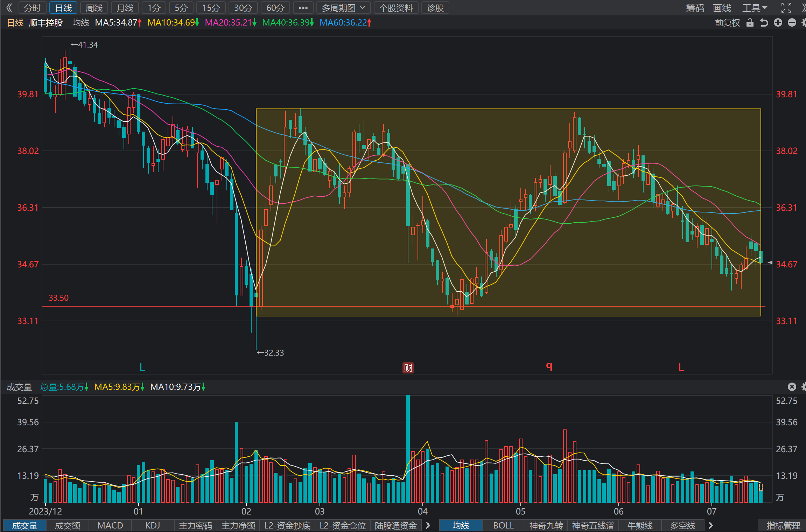Select the 1分 period button
Viewport: 806px width, 532px height.
(154, 8)
